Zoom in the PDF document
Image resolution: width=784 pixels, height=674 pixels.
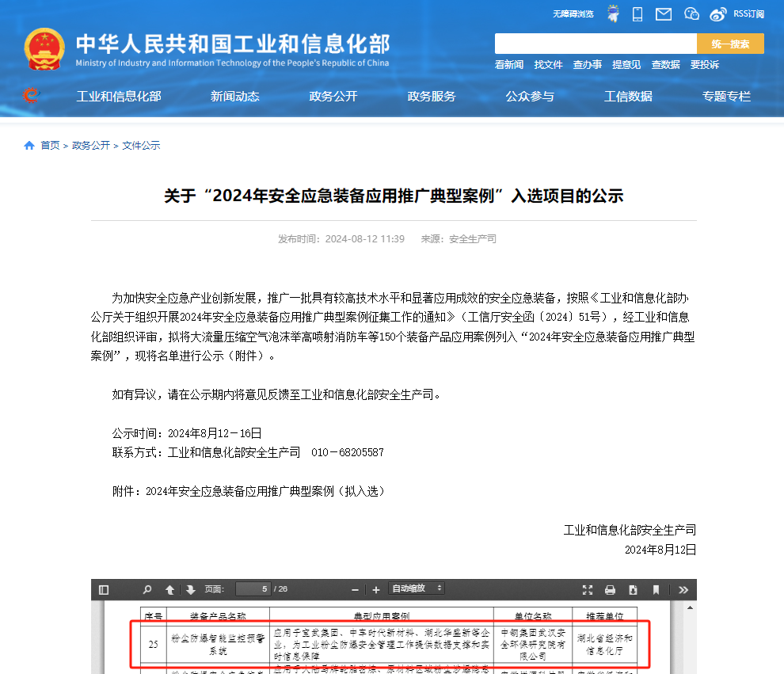(376, 590)
